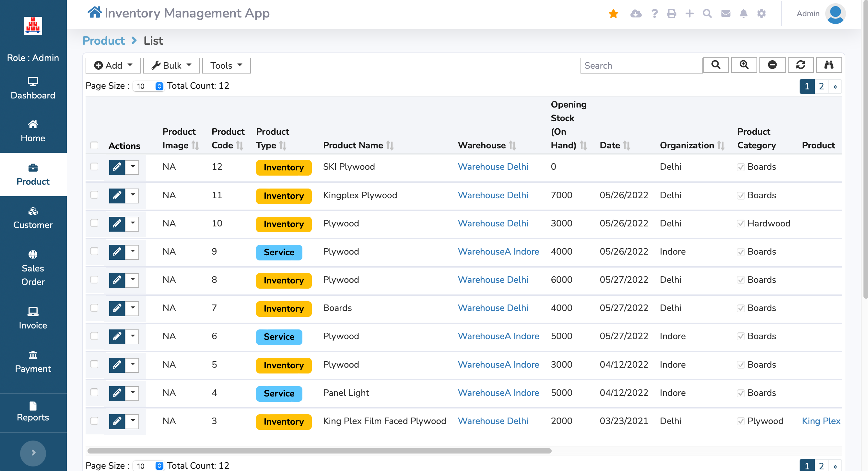Toggle the select-all checkbox in table header
Viewport: 868px width, 471px height.
pos(94,145)
